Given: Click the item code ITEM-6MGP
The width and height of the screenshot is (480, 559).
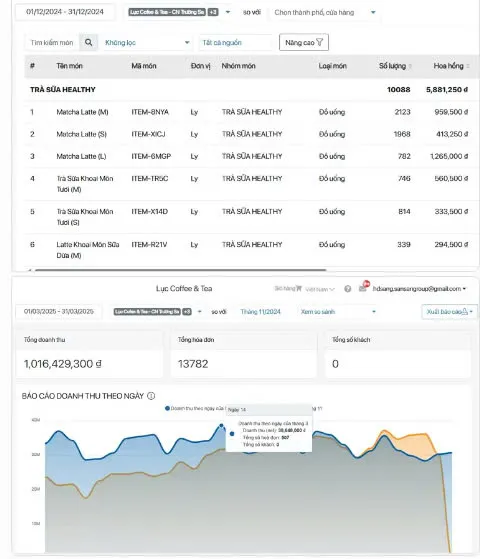Looking at the screenshot, I should [x=151, y=156].
